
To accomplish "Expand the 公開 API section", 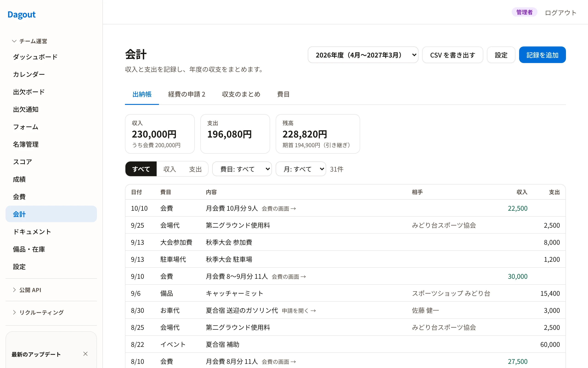I will 27,290.
